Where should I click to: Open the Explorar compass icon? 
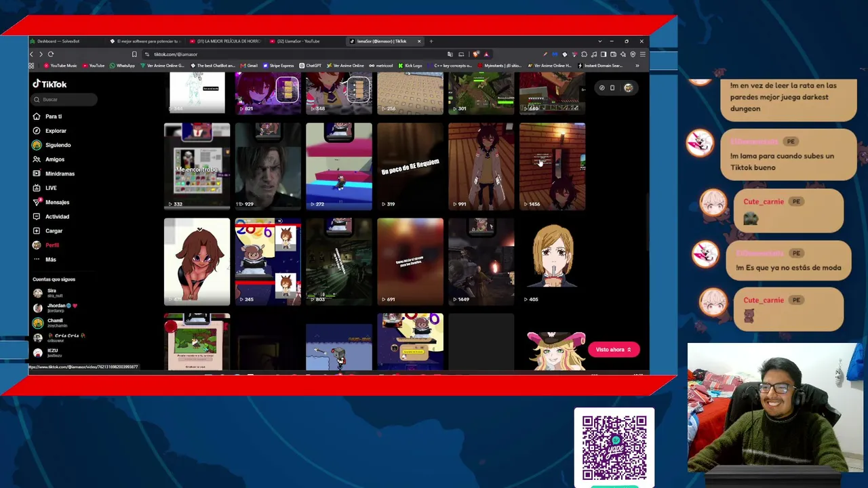[37, 131]
